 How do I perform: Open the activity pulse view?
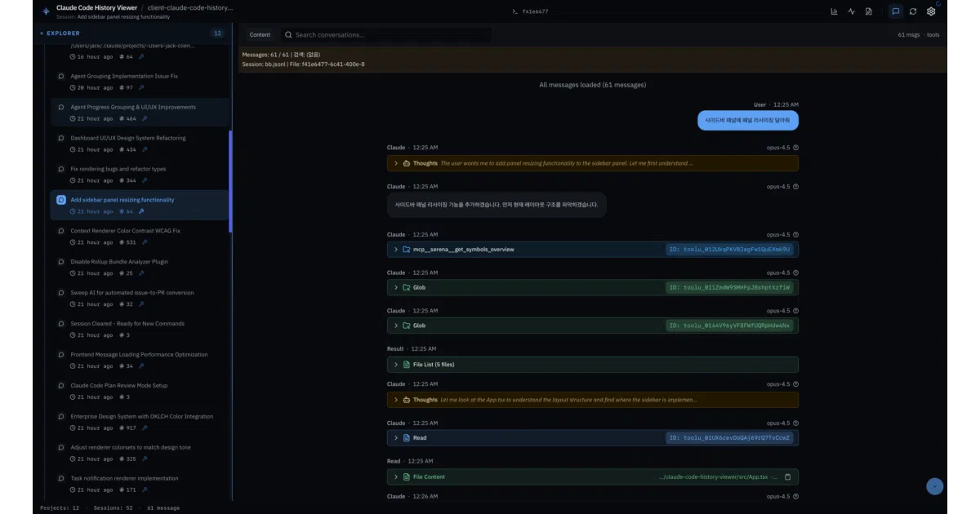pos(851,11)
